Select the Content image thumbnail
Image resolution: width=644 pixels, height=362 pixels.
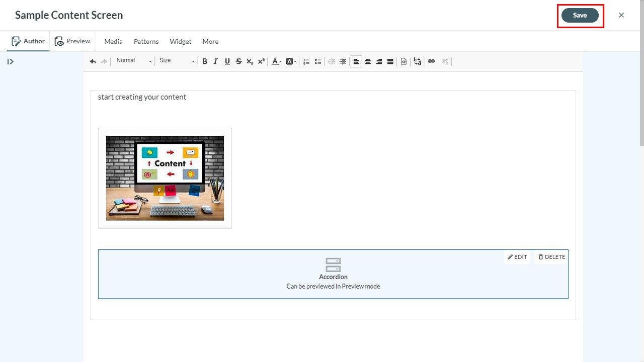(165, 178)
